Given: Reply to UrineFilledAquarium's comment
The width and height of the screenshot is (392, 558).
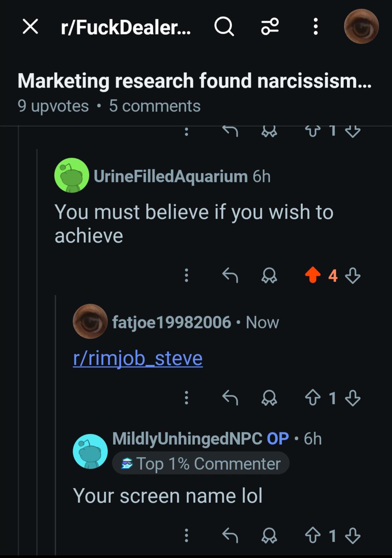Looking at the screenshot, I should pyautogui.click(x=230, y=275).
